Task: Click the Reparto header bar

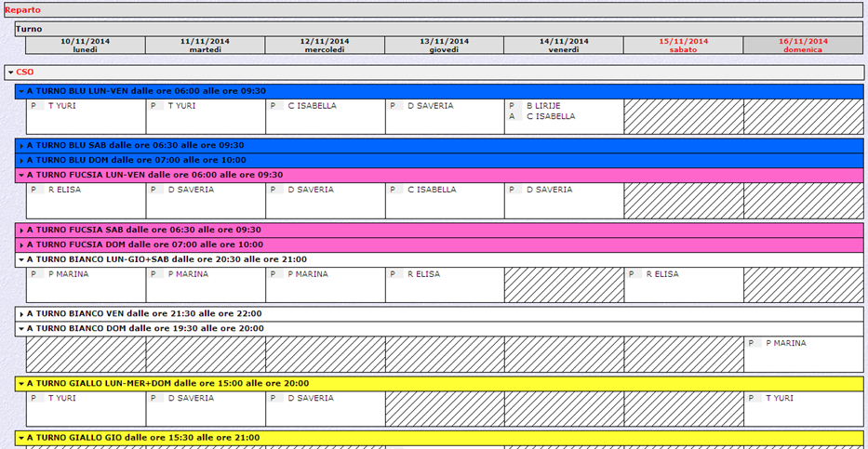Action: click(434, 10)
